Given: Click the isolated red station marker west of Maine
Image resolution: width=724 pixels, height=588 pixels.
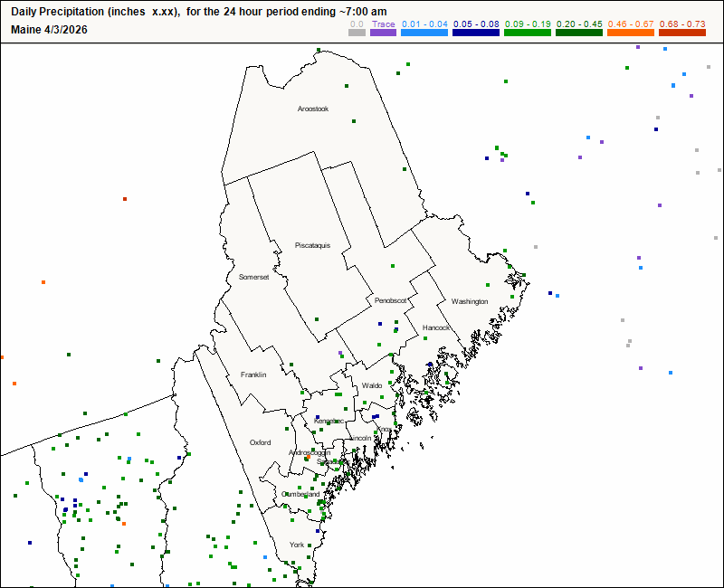Looking at the screenshot, I should [125, 199].
